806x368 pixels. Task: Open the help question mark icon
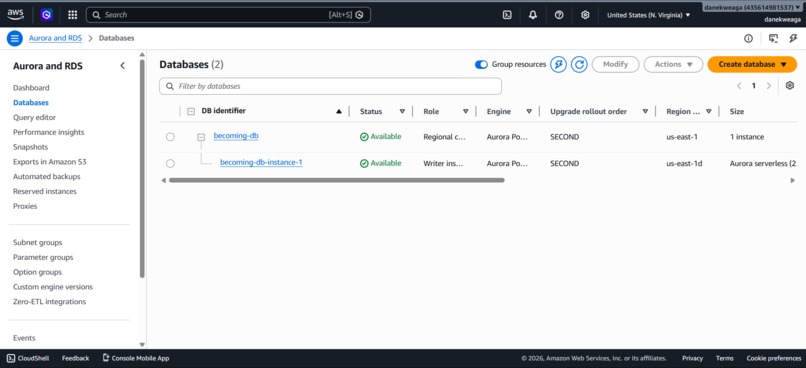coord(559,15)
